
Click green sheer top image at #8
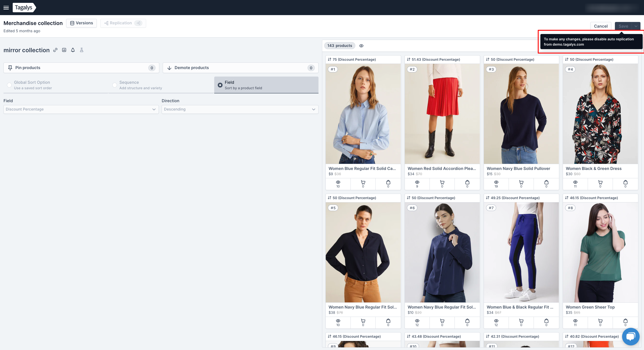coord(600,252)
